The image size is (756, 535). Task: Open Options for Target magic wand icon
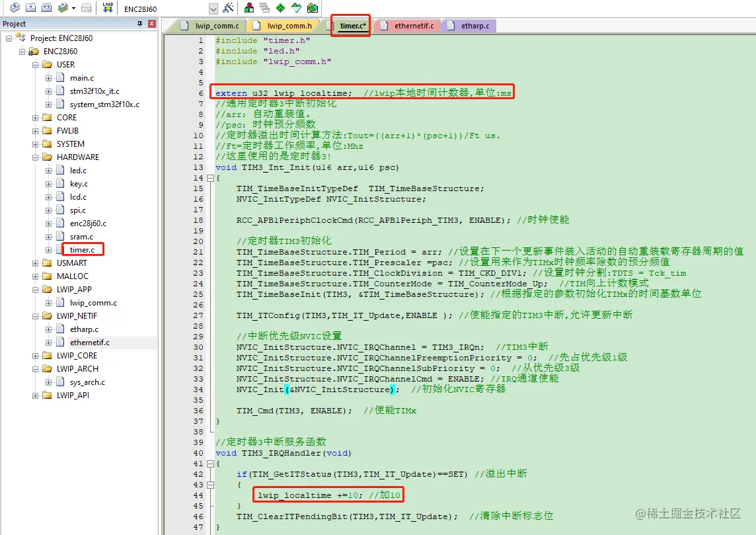228,7
